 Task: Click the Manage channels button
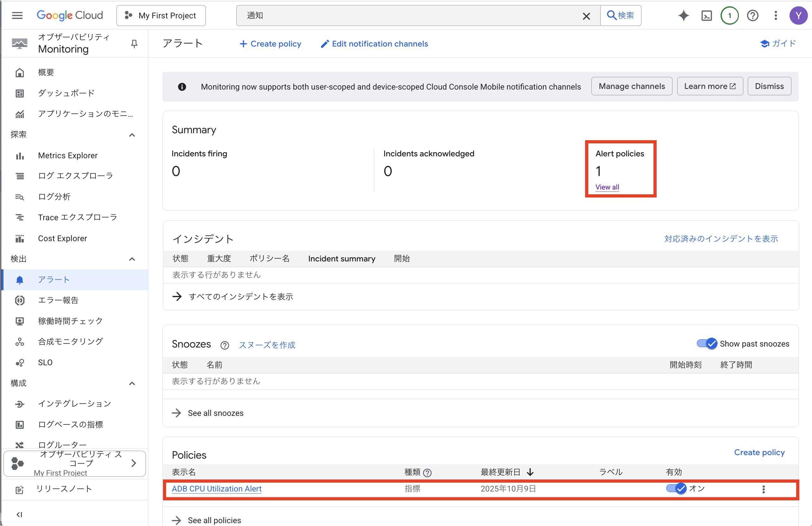(x=632, y=86)
